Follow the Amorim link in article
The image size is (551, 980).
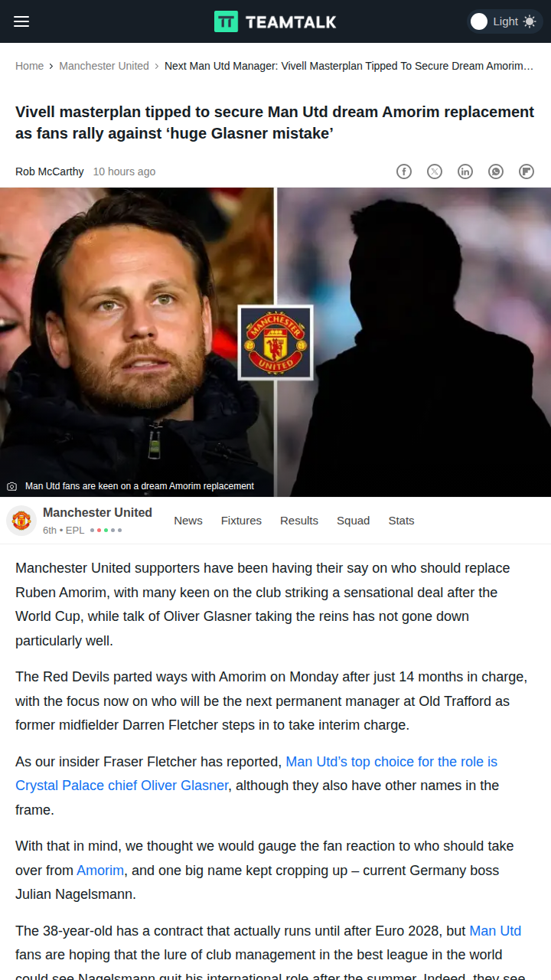click(100, 871)
